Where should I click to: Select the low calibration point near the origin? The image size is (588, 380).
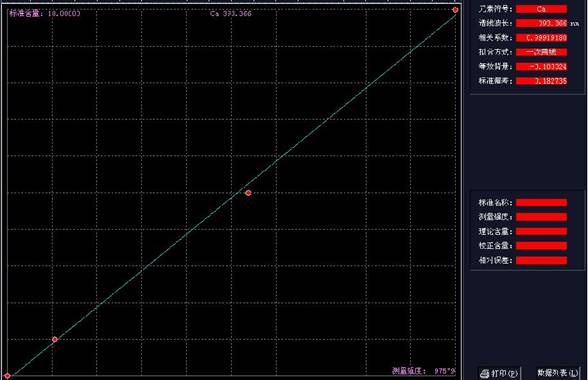[x=55, y=339]
